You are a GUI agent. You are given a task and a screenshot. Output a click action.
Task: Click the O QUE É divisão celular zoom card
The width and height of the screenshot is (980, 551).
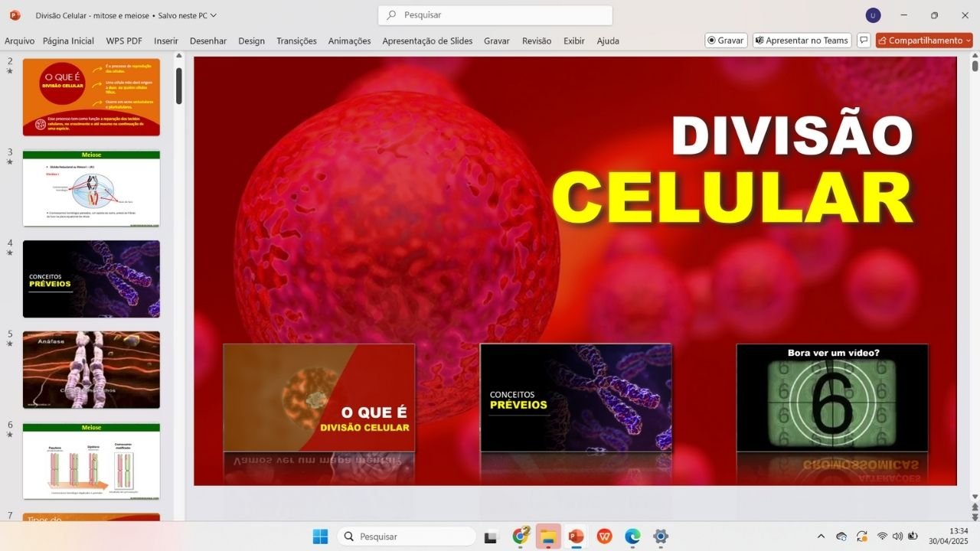click(x=318, y=398)
